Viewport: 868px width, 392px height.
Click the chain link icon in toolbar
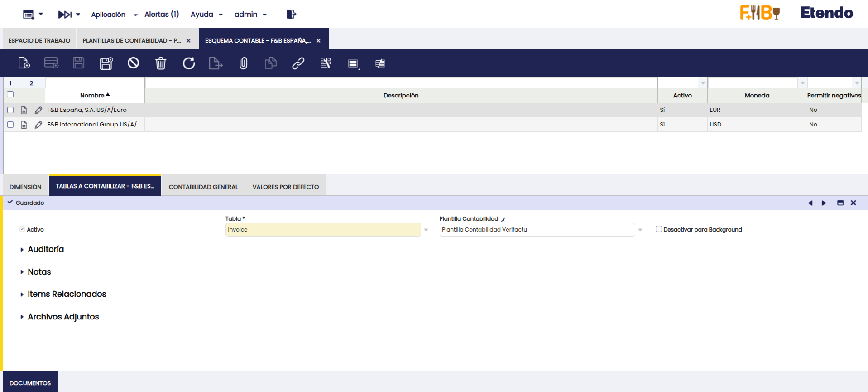click(x=298, y=63)
